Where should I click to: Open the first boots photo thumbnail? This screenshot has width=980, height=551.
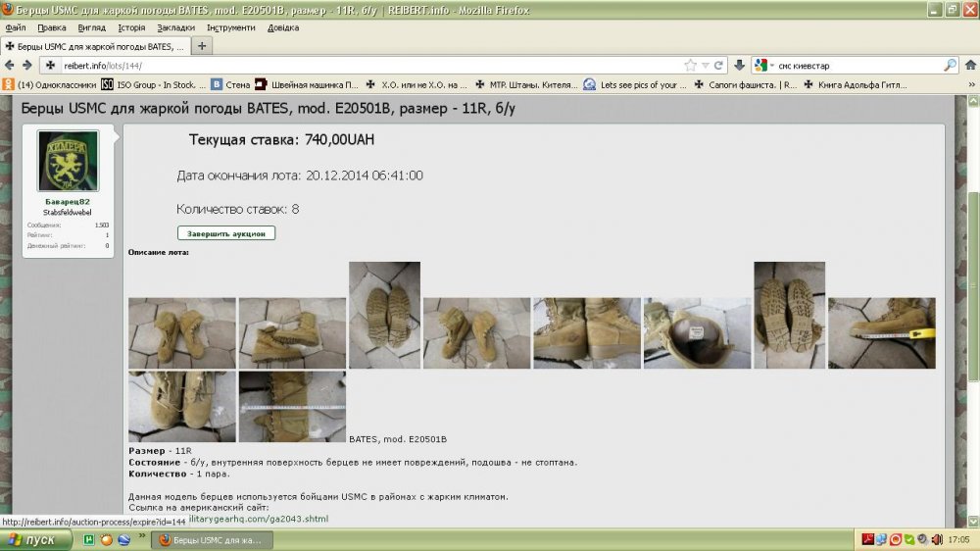pyautogui.click(x=182, y=332)
